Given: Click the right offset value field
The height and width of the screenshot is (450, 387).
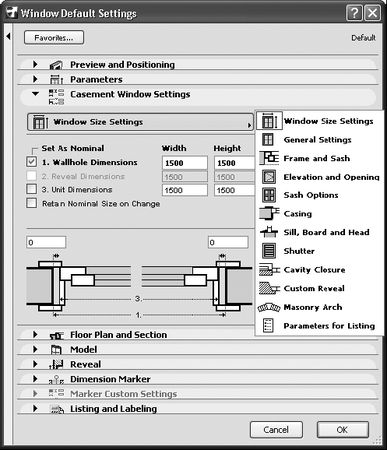Looking at the screenshot, I should [x=228, y=242].
